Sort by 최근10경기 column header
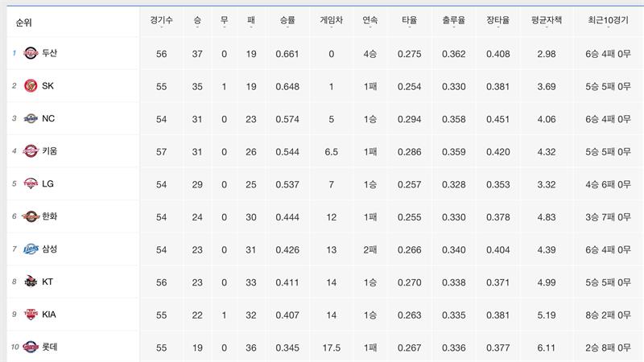644x362 pixels. pos(609,19)
